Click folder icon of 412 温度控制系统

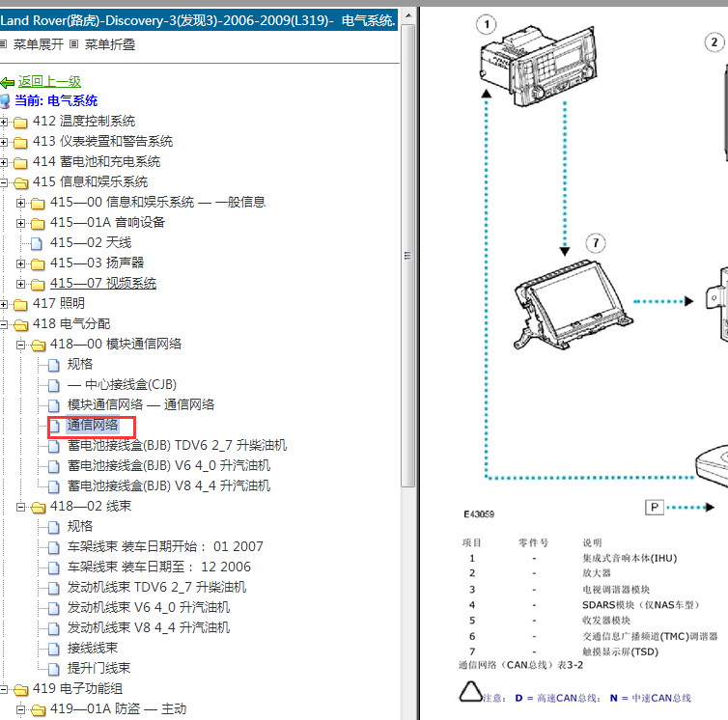[x=20, y=122]
